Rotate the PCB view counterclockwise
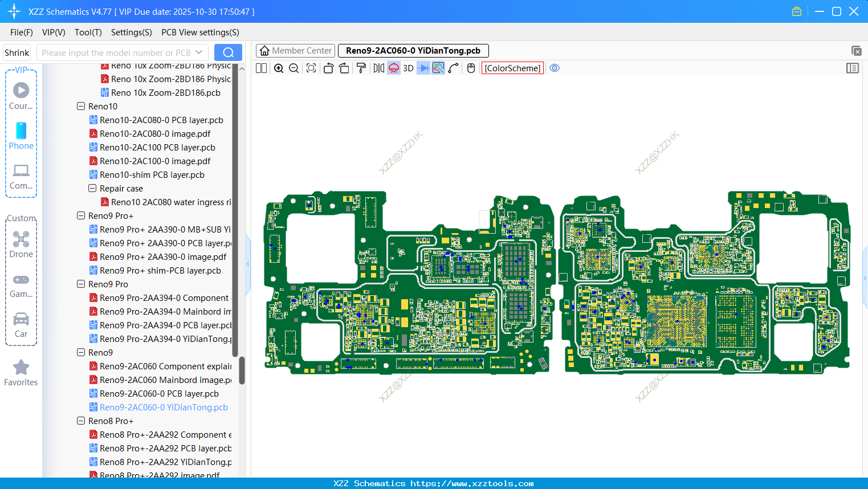The width and height of the screenshot is (868, 489). point(328,68)
